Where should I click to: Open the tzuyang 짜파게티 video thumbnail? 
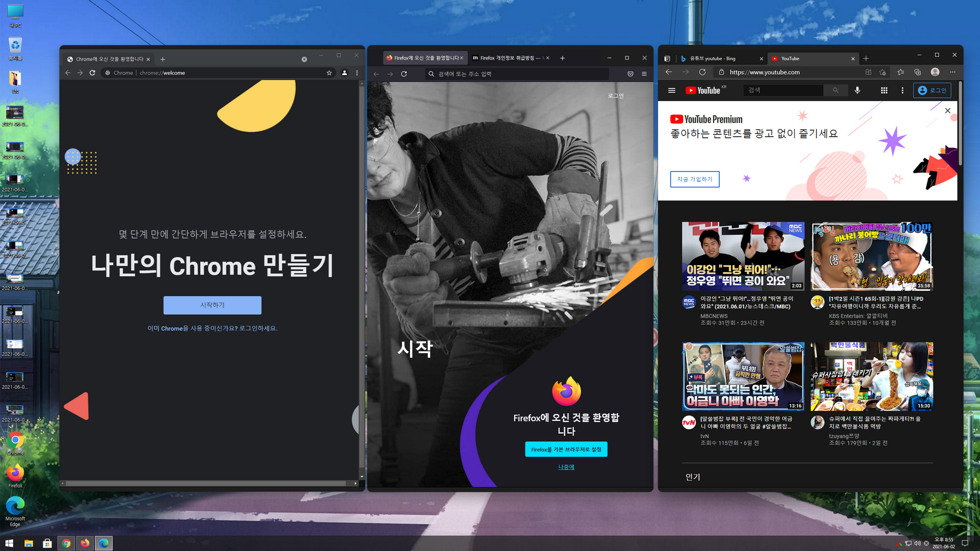point(872,377)
